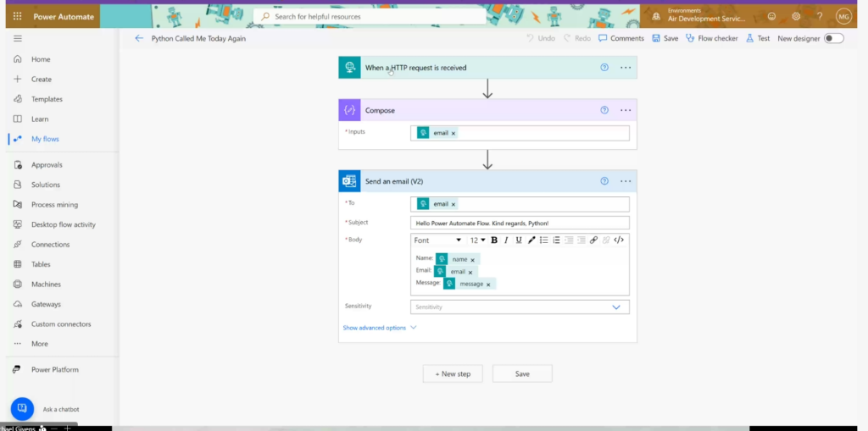Viewport: 868px width, 431px height.
Task: Expand Show advanced options
Action: (x=380, y=328)
